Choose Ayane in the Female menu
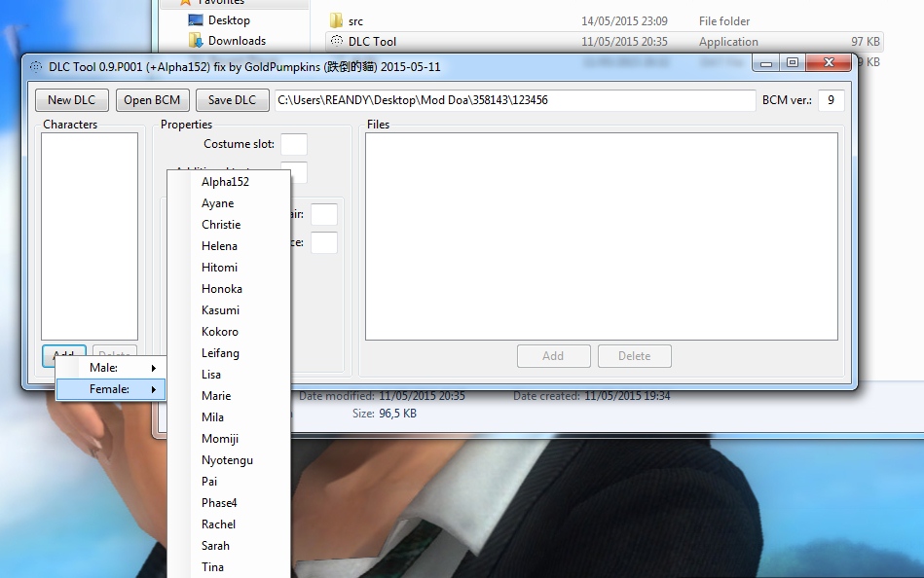The height and width of the screenshot is (578, 924). (218, 203)
